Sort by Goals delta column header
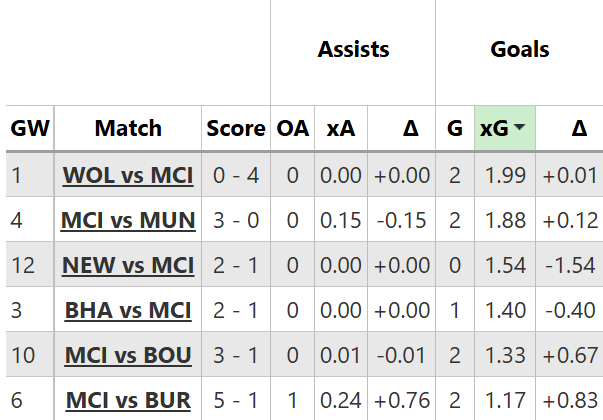The height and width of the screenshot is (420, 603). tap(579, 128)
